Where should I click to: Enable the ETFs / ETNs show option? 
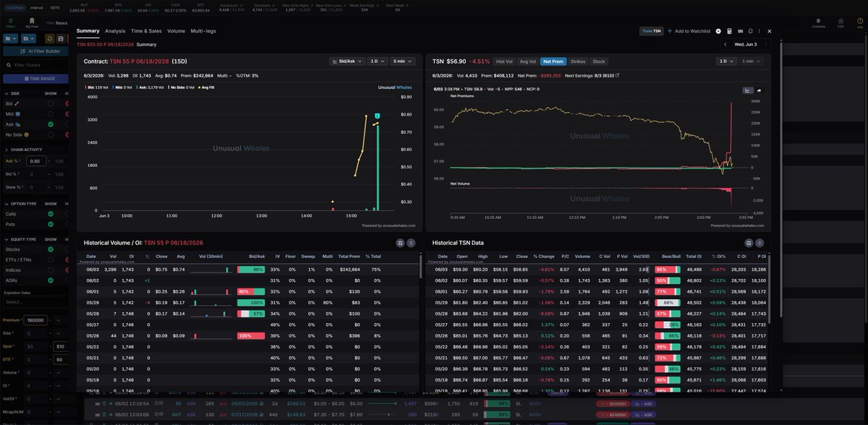click(51, 259)
